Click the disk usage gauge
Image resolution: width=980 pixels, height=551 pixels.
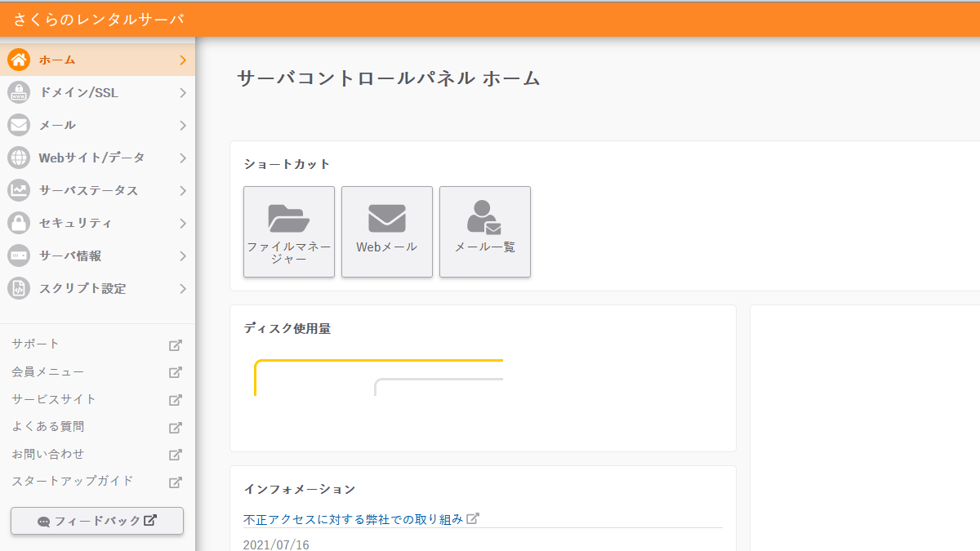380,377
